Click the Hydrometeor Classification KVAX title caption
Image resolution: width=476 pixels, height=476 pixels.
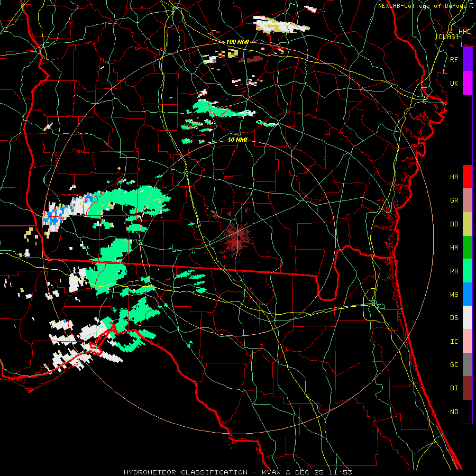237,472
